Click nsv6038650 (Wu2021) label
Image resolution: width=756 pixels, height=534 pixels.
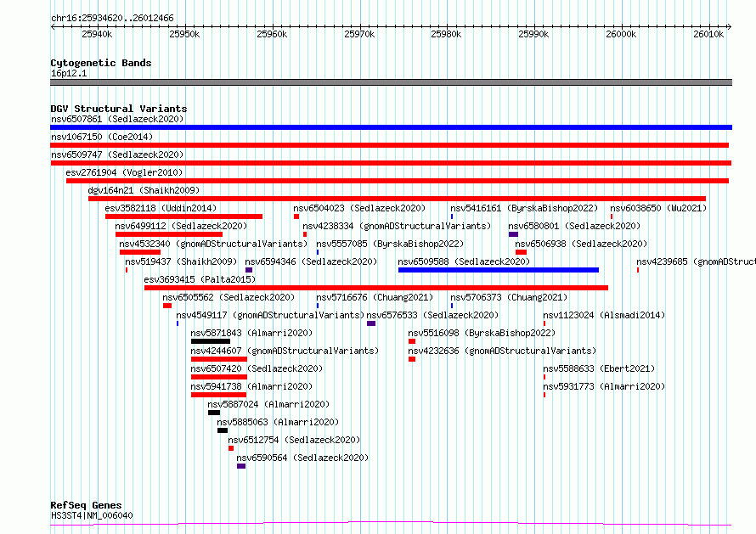658,208
